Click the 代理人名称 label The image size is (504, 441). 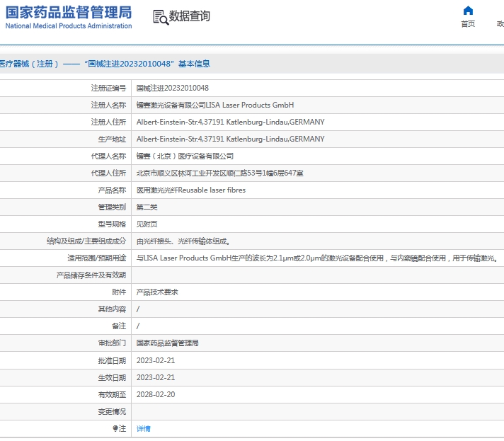click(x=108, y=156)
